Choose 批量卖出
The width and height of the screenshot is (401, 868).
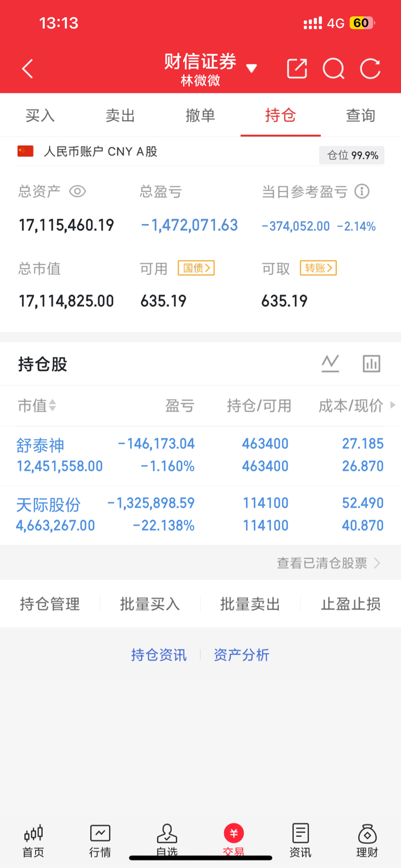250,604
